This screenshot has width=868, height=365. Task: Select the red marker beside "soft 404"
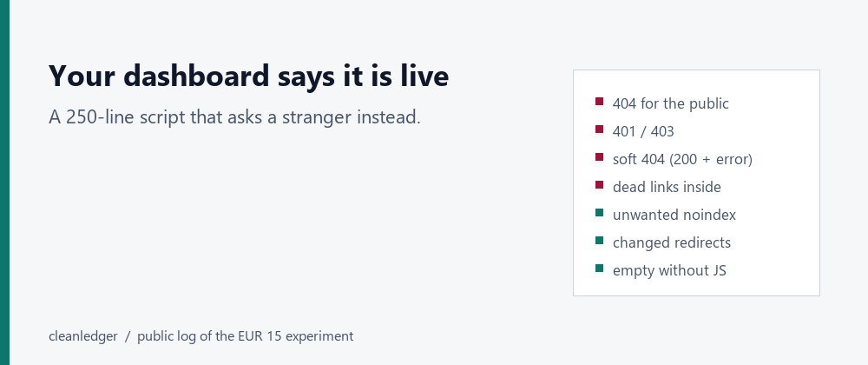[599, 156]
